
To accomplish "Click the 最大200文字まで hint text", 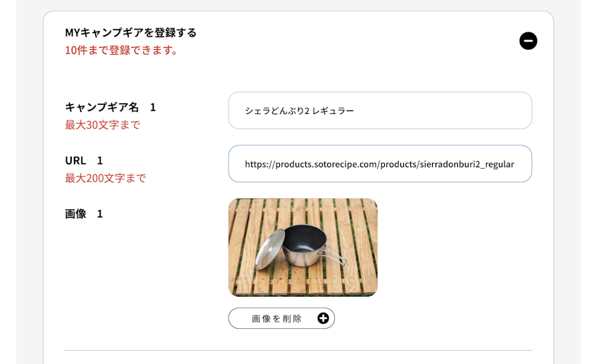I will tap(106, 178).
